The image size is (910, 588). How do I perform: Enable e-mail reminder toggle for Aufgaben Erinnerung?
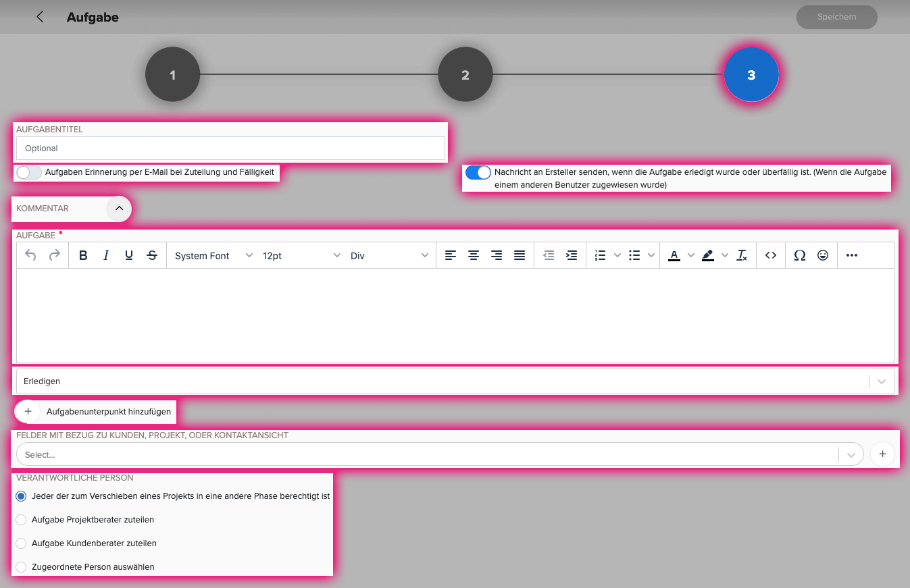[x=29, y=172]
